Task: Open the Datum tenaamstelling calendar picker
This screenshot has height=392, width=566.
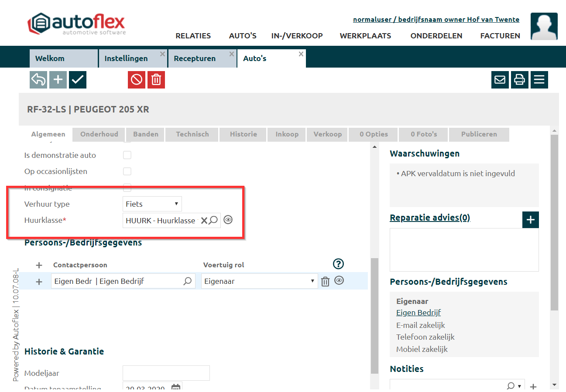Action: click(176, 388)
